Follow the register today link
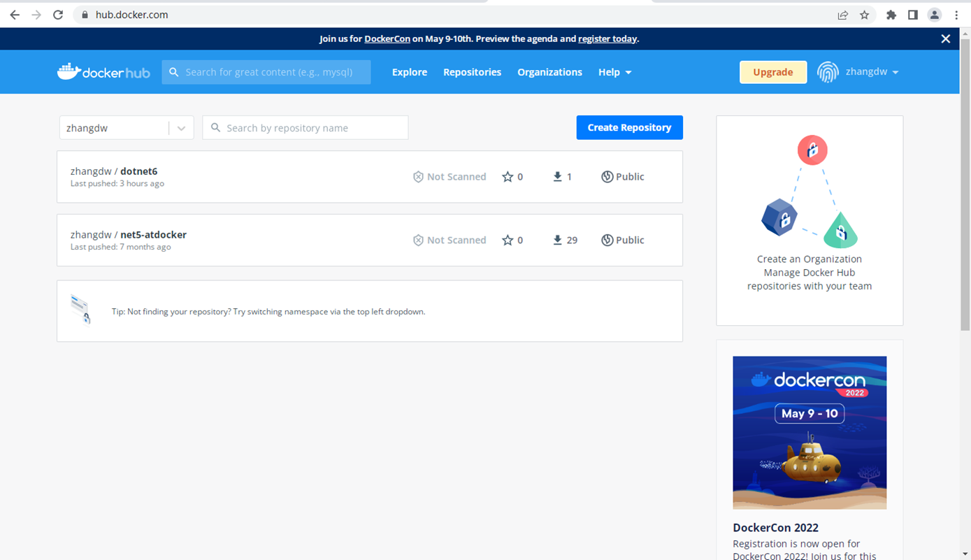971x560 pixels. point(607,39)
